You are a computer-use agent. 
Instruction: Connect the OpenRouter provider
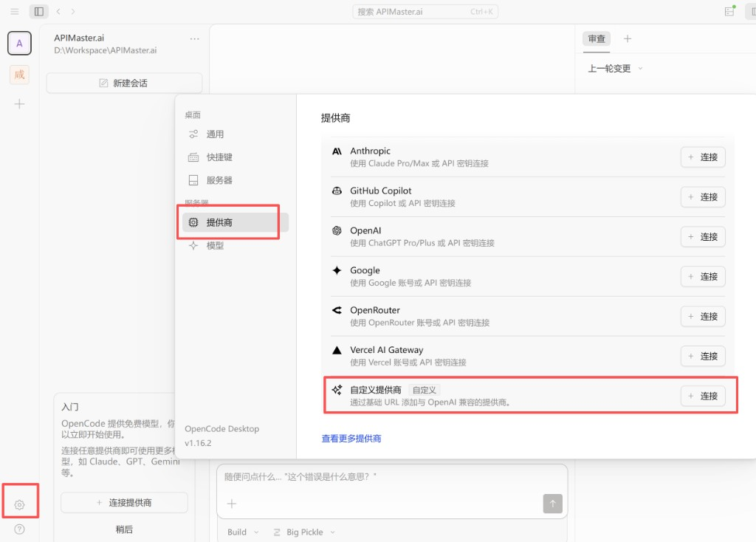(x=703, y=316)
